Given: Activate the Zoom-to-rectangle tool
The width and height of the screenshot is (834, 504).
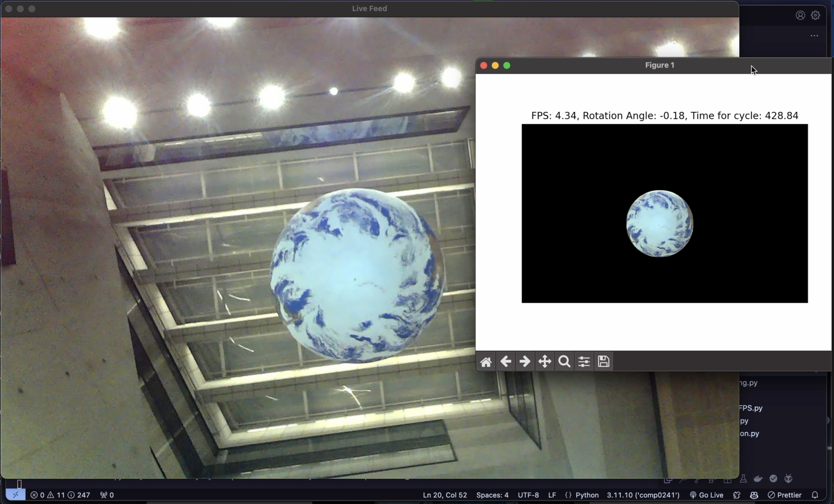Looking at the screenshot, I should 564,361.
